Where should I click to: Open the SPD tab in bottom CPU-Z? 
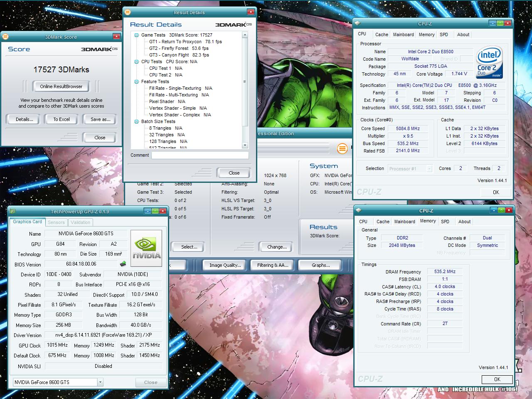point(445,222)
